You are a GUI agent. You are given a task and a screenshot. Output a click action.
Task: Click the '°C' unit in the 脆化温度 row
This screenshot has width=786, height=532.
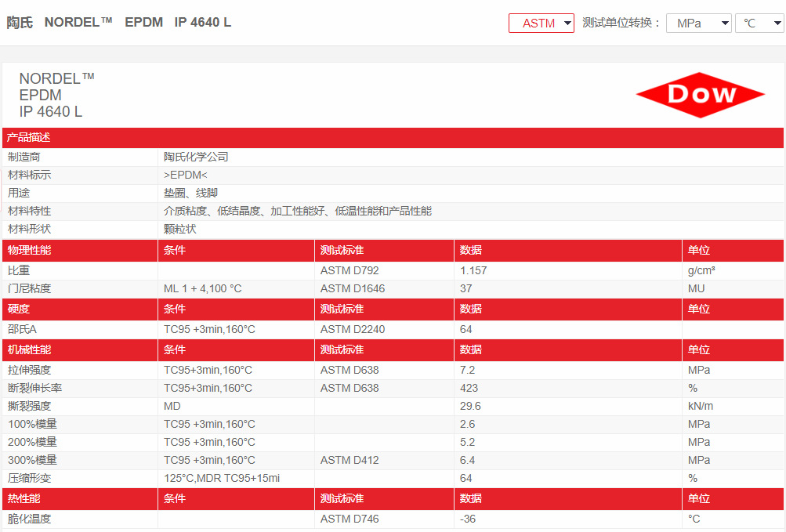point(694,519)
